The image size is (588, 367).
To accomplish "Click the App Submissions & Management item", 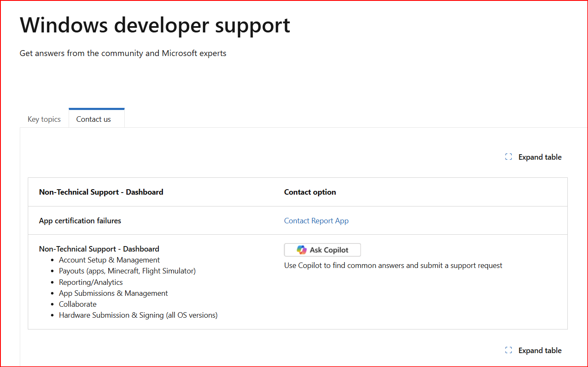I will click(113, 293).
